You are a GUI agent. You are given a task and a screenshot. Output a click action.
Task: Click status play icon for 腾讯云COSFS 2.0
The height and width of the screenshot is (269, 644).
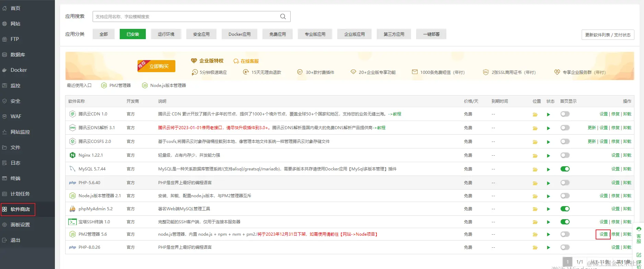pyautogui.click(x=548, y=142)
